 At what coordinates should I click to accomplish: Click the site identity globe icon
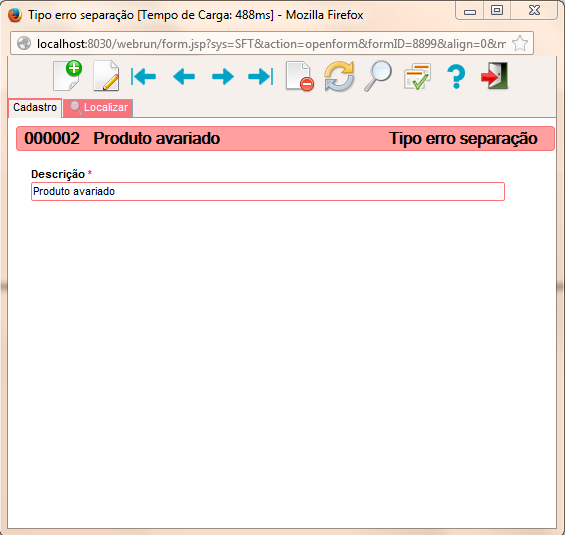pyautogui.click(x=24, y=44)
